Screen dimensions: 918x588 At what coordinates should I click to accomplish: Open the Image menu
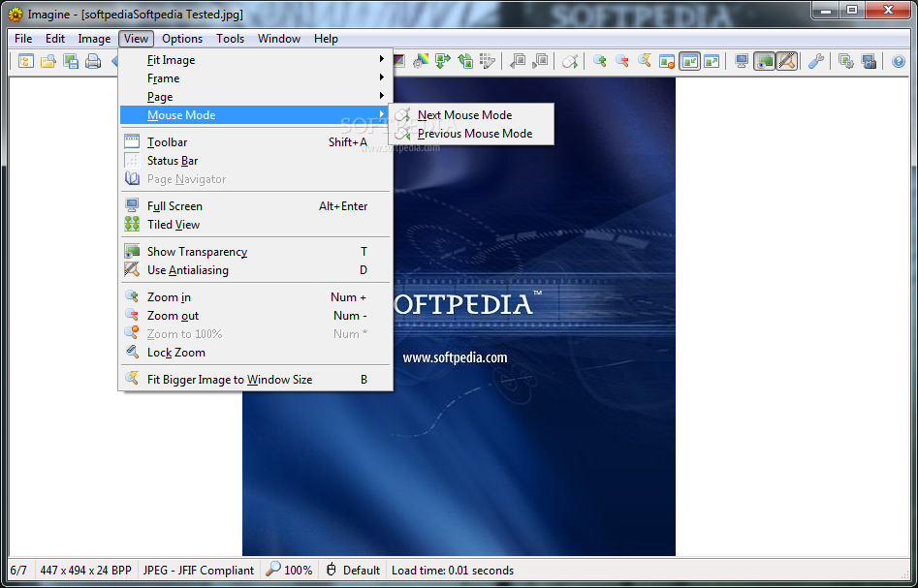[94, 39]
